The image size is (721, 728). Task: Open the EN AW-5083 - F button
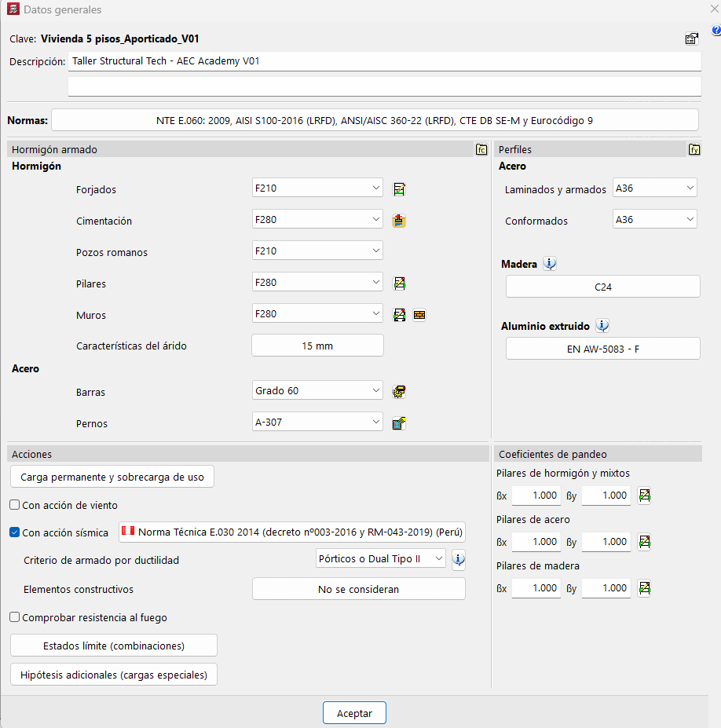602,349
